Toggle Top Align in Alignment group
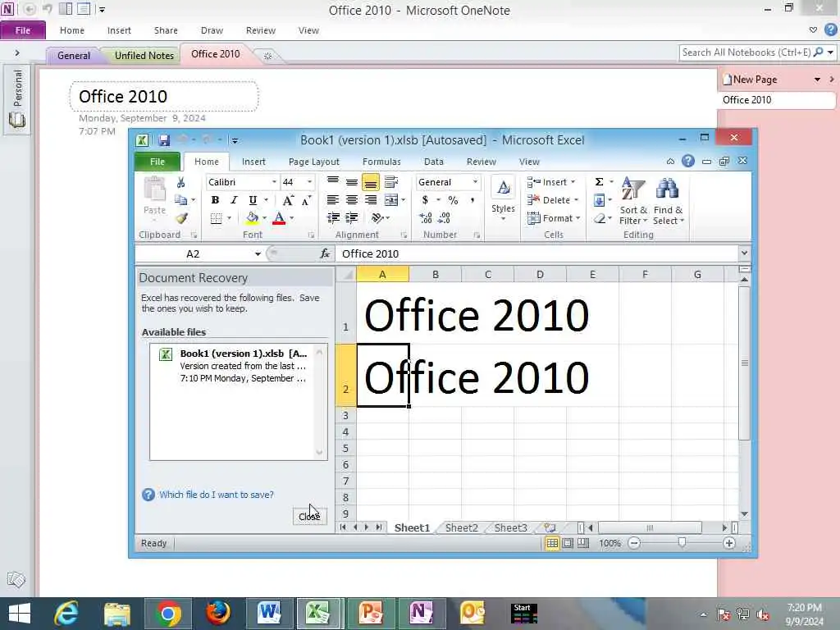Viewport: 840px width, 630px height. click(333, 182)
